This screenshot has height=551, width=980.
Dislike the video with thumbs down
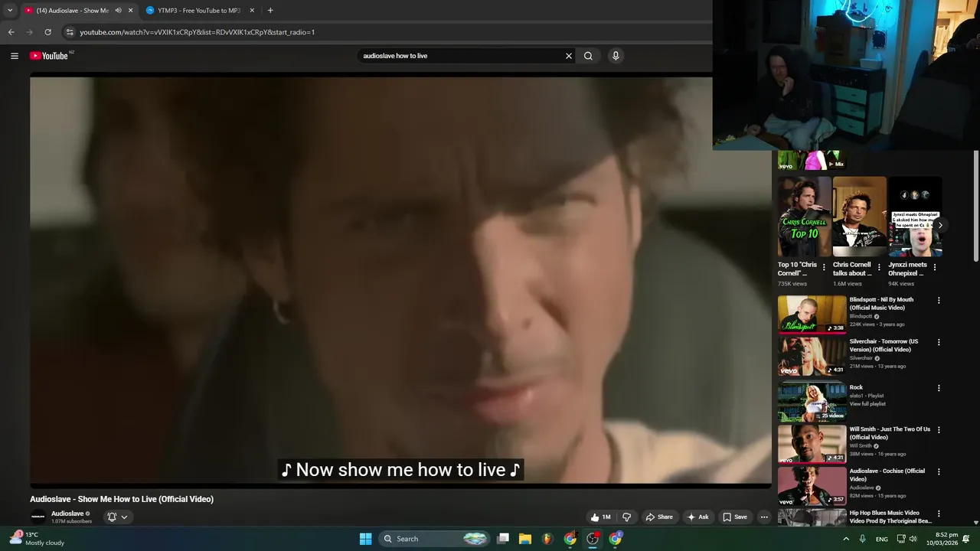point(626,517)
